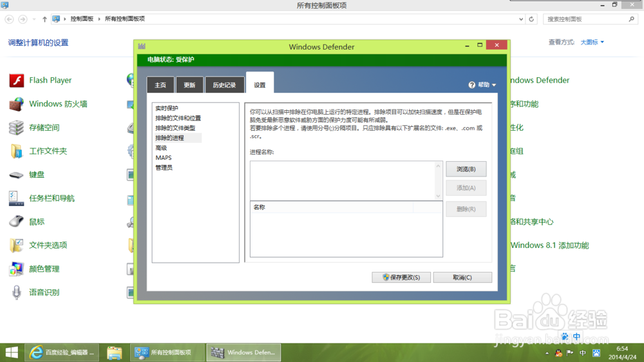Open the 颜色管理 icon
The height and width of the screenshot is (362, 644).
tap(17, 269)
